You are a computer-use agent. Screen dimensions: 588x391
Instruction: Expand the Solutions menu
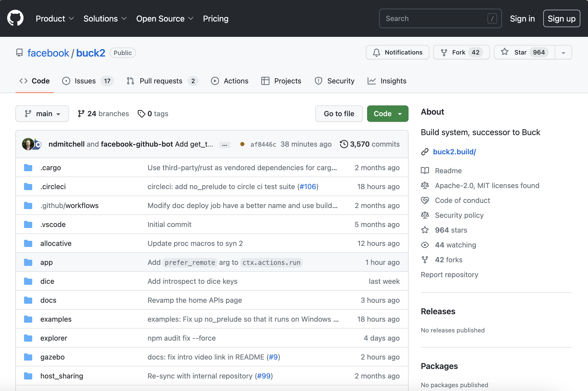click(x=105, y=18)
